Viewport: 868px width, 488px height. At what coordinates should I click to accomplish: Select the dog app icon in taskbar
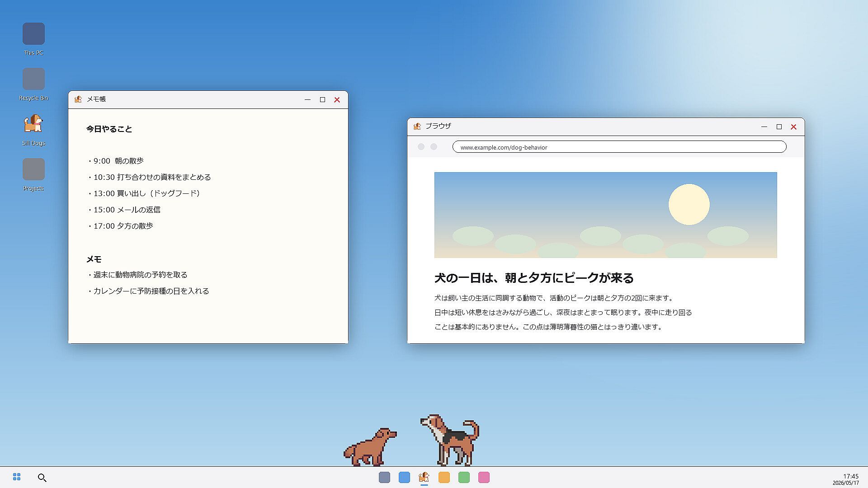tap(424, 477)
